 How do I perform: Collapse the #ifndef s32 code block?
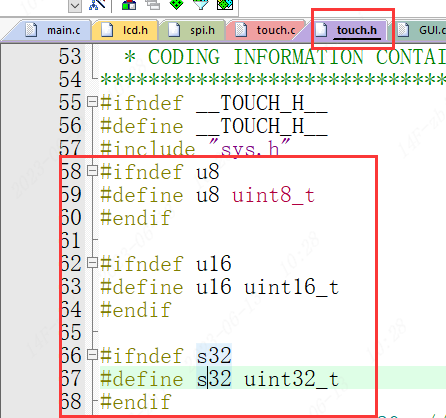pos(92,355)
